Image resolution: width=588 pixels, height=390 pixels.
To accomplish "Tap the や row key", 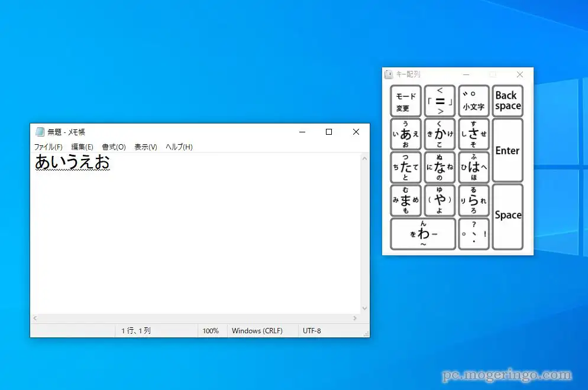I will pos(440,200).
